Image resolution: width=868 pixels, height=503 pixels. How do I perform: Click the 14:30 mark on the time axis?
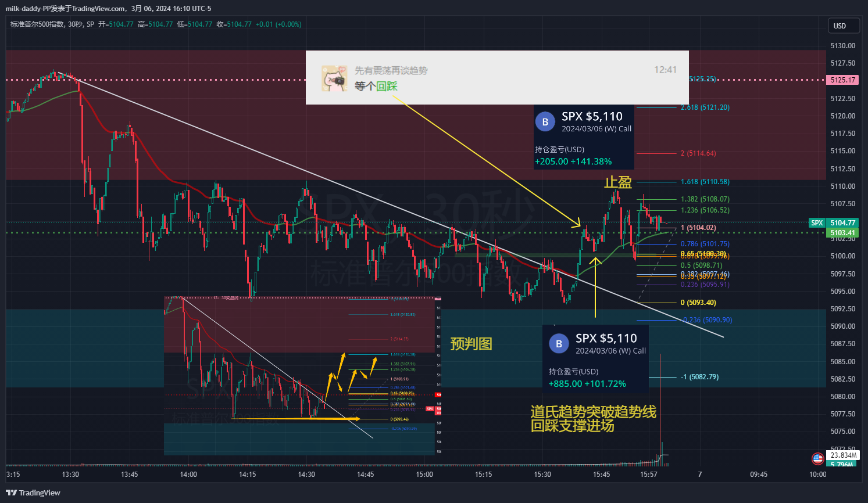point(306,475)
